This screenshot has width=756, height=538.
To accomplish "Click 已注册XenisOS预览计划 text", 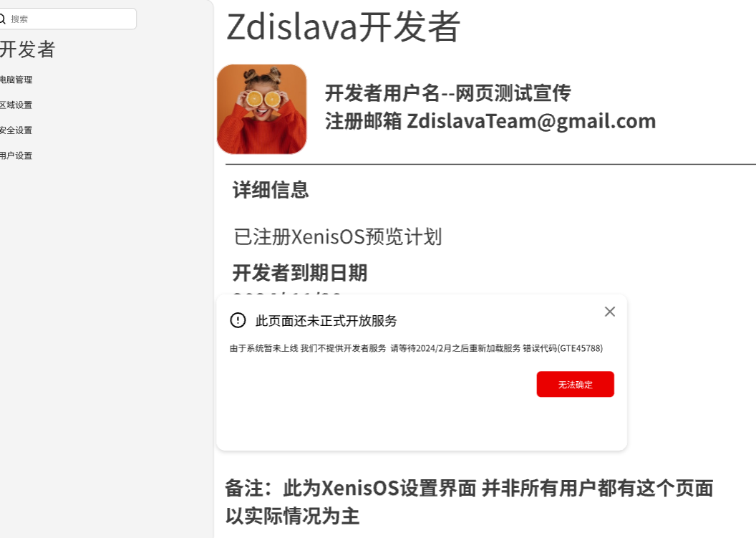I will tap(337, 237).
